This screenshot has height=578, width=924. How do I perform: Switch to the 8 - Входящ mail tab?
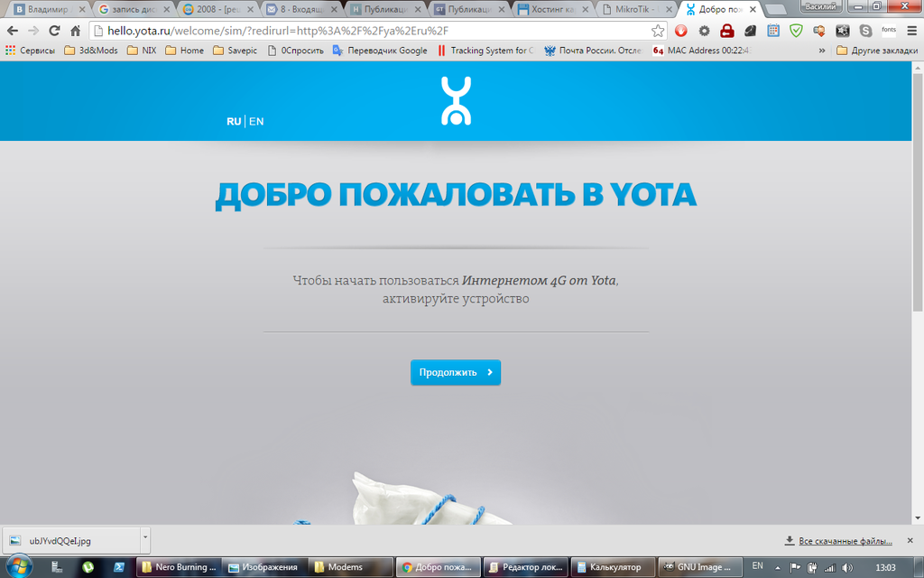click(x=300, y=9)
